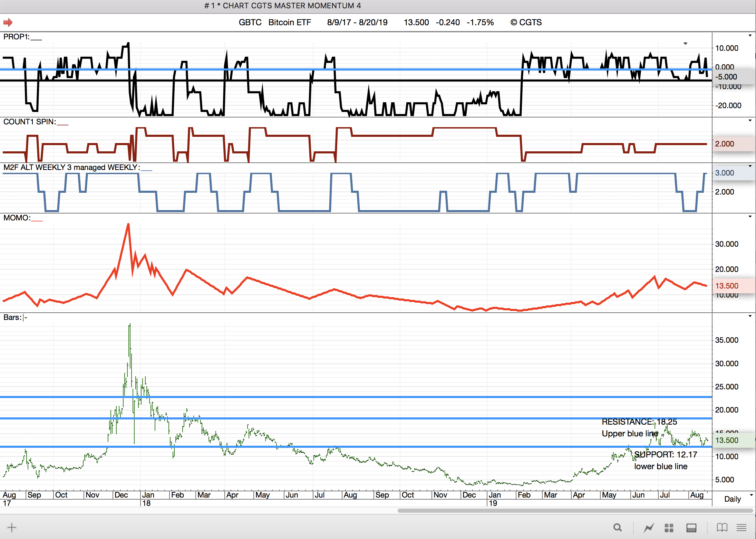Expand the Bars pane dropdown arrow
Viewport: 756px width, 539px height.
point(750,316)
